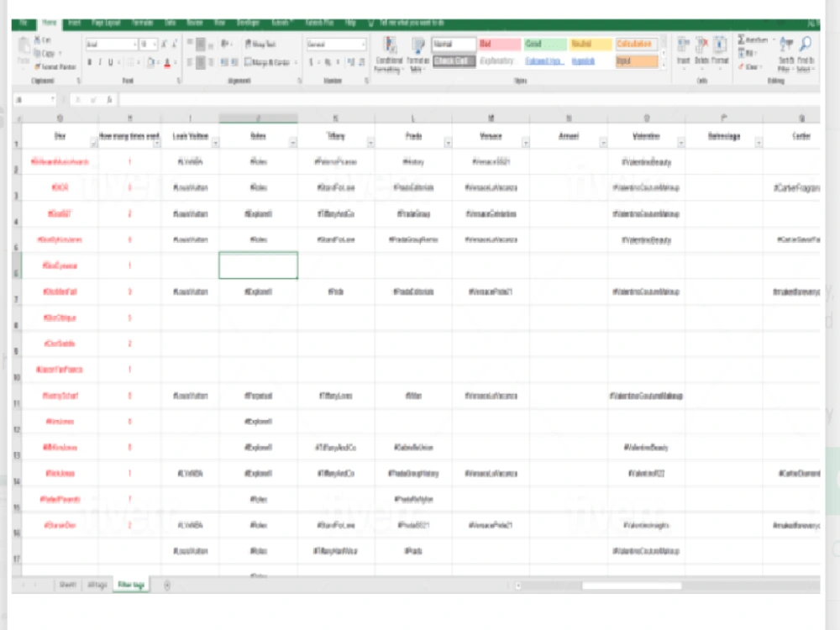Click the Format cells icon
Viewport: 840px width, 630px height.
coord(720,44)
